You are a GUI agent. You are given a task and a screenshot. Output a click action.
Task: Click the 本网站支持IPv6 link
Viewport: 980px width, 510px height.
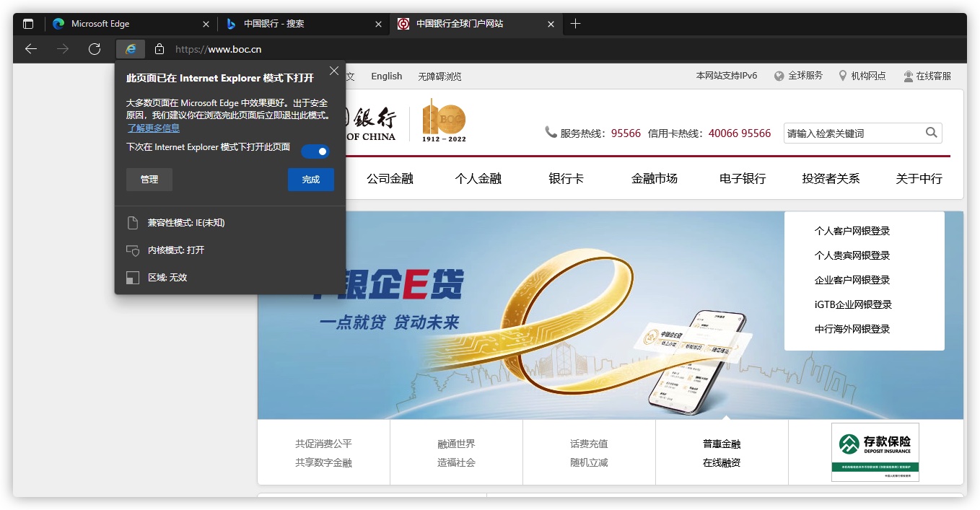point(727,76)
